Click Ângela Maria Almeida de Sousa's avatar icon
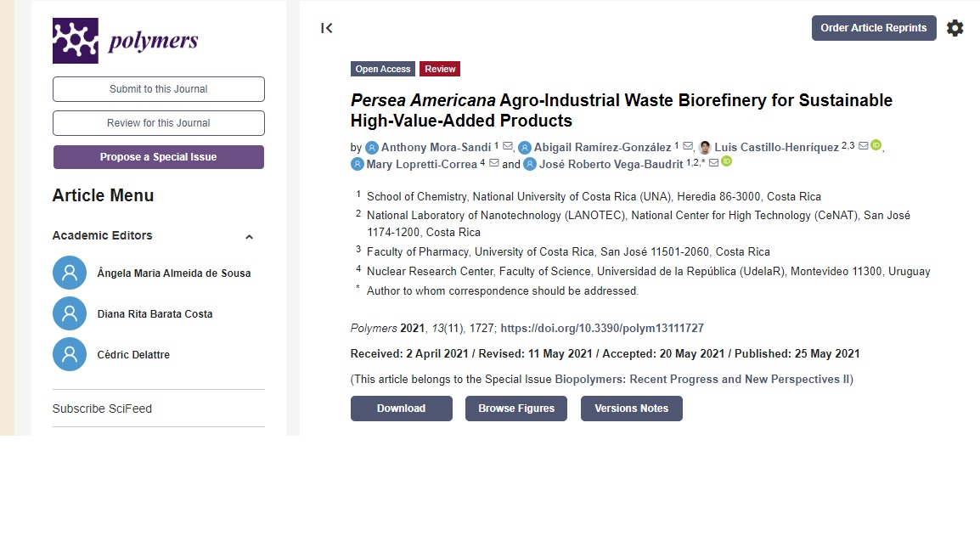 pyautogui.click(x=70, y=273)
